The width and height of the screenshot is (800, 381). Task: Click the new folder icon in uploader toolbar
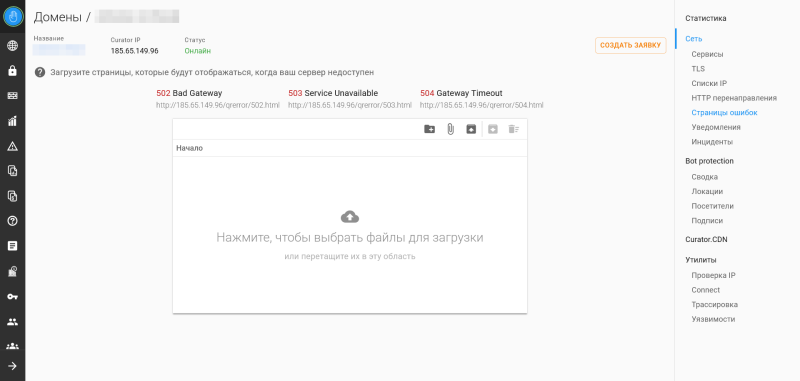430,130
